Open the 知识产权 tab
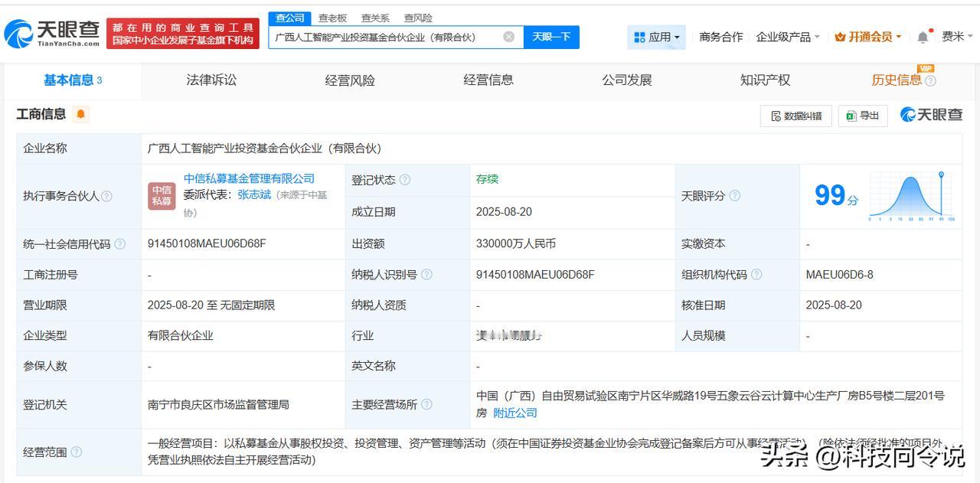This screenshot has height=483, width=980. [x=765, y=80]
